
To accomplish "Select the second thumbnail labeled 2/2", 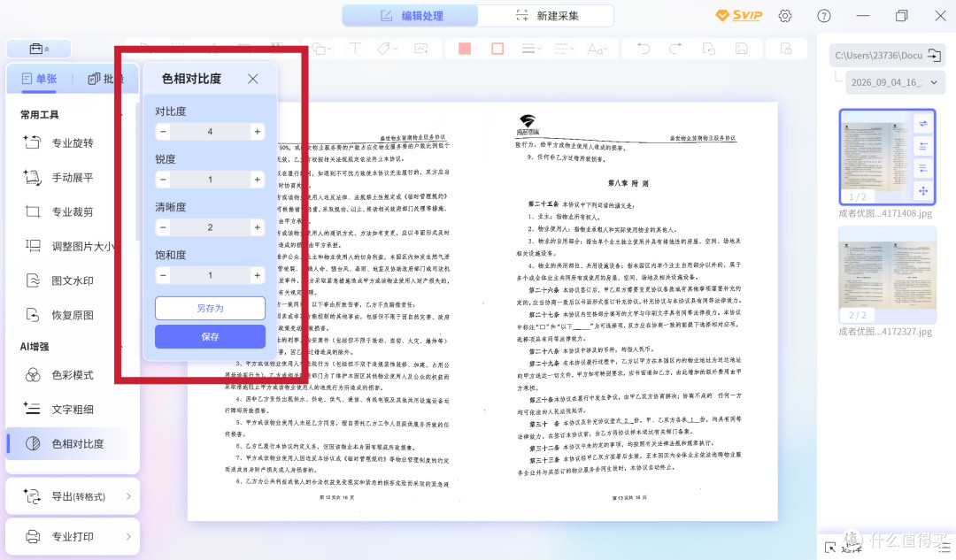I will click(x=887, y=275).
